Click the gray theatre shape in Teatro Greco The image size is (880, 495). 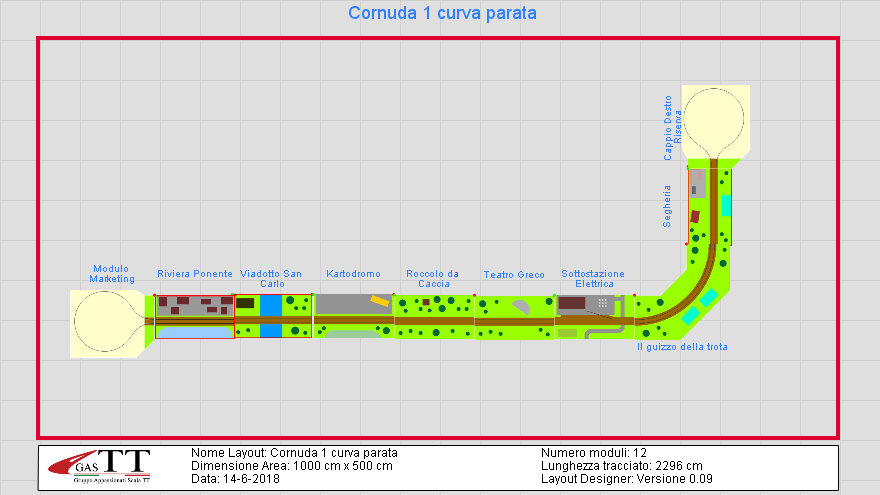tap(524, 306)
